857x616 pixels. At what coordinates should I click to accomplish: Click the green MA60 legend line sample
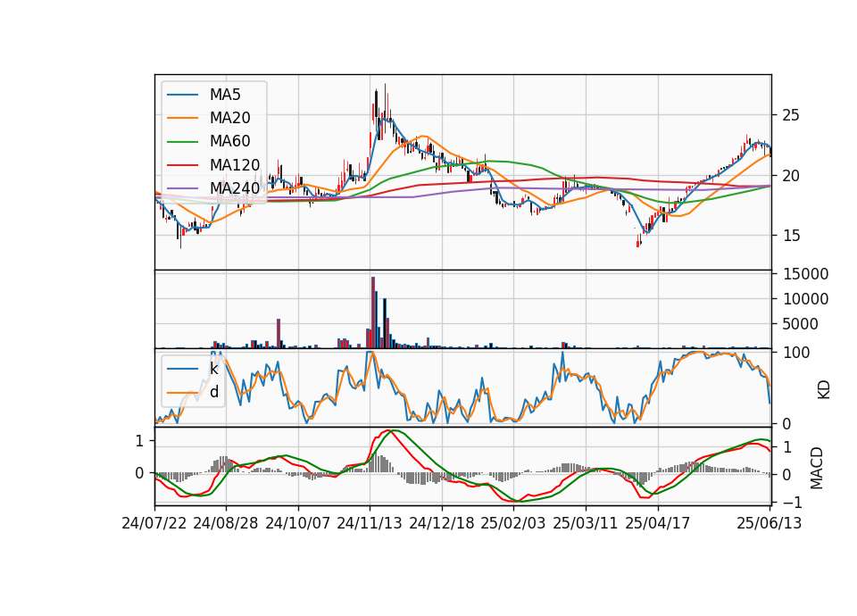[182, 142]
